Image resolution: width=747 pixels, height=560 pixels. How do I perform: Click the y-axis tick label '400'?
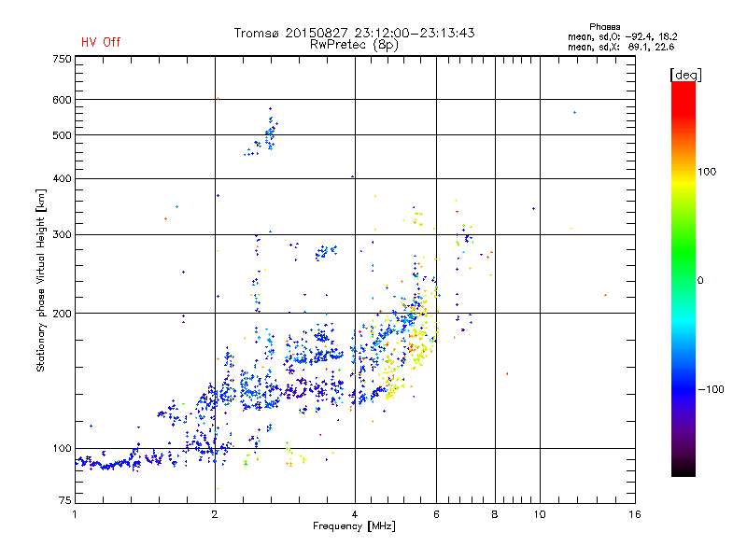(62, 179)
